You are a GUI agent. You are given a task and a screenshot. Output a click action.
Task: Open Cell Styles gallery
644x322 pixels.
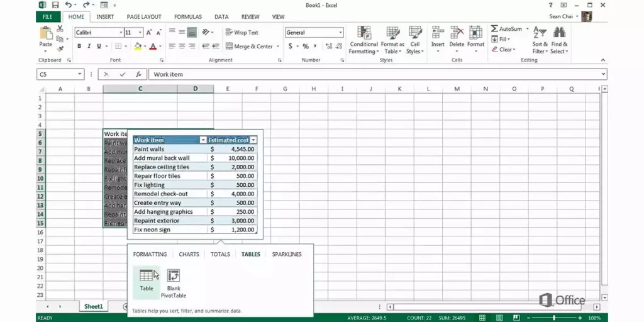pos(415,40)
